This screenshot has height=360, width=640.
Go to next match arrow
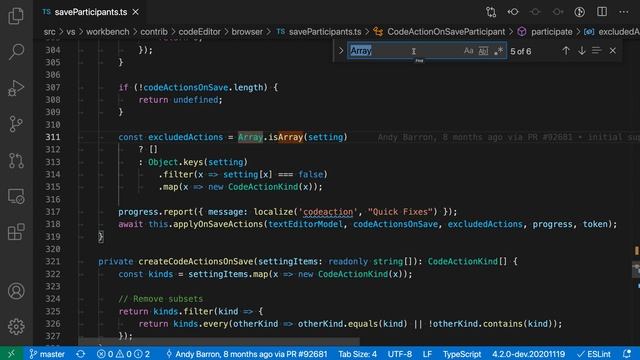582,51
